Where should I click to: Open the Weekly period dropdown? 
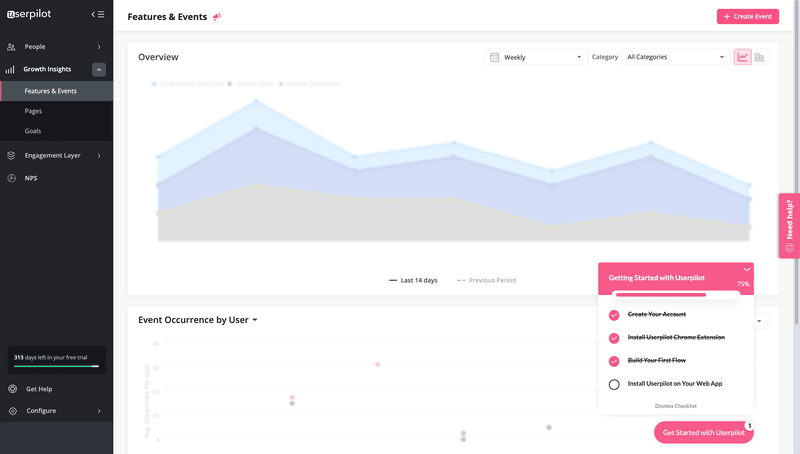pyautogui.click(x=536, y=57)
